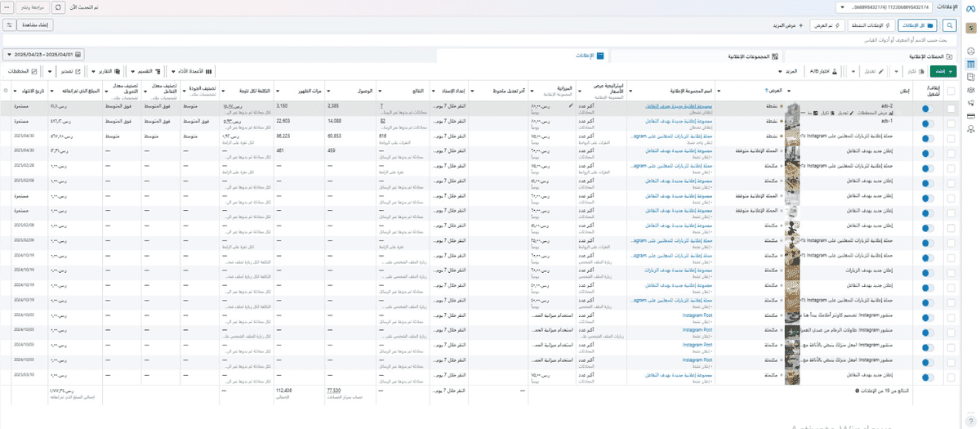Click the refresh icon in top bar
This screenshot has width=980, height=429.
(58, 7)
